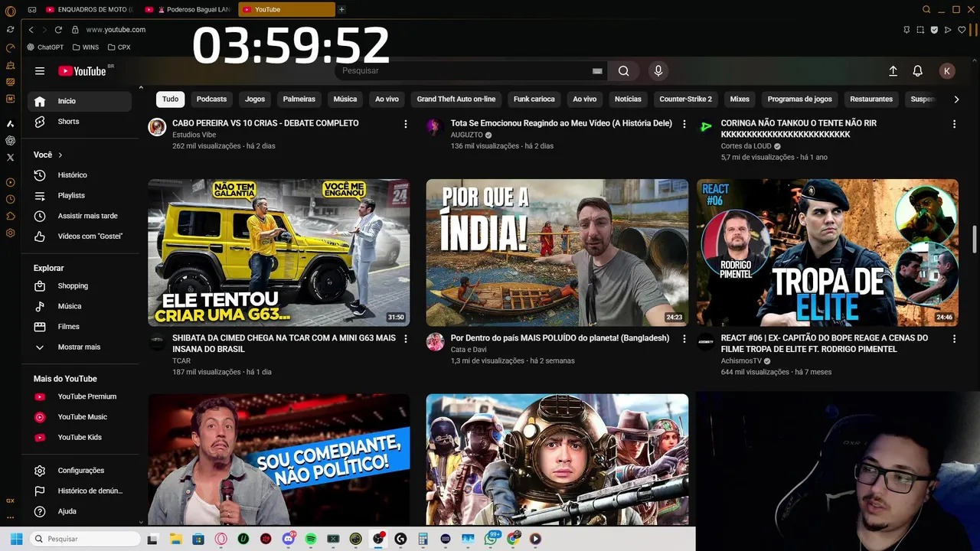Start voice search with microphone icon
The image size is (980, 551).
[x=658, y=71]
